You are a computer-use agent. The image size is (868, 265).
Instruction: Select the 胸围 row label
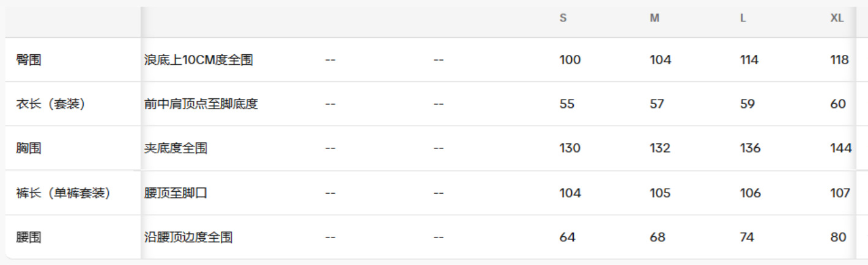[x=29, y=148]
